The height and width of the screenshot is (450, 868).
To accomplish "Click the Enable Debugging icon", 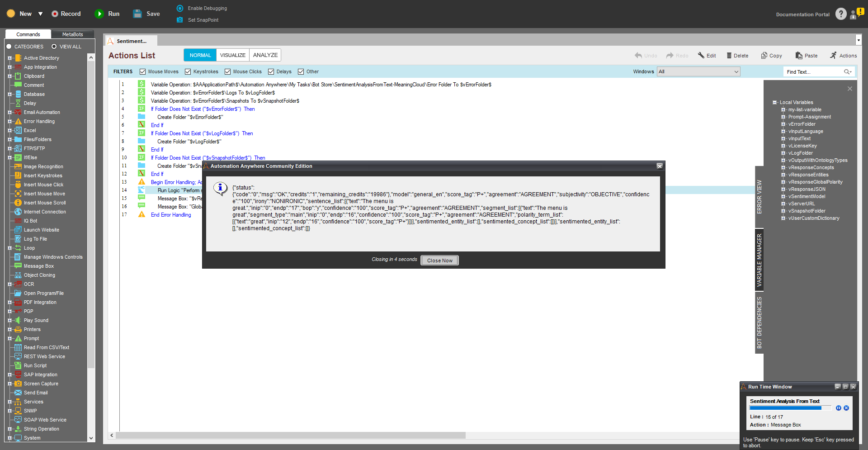I will click(x=180, y=8).
